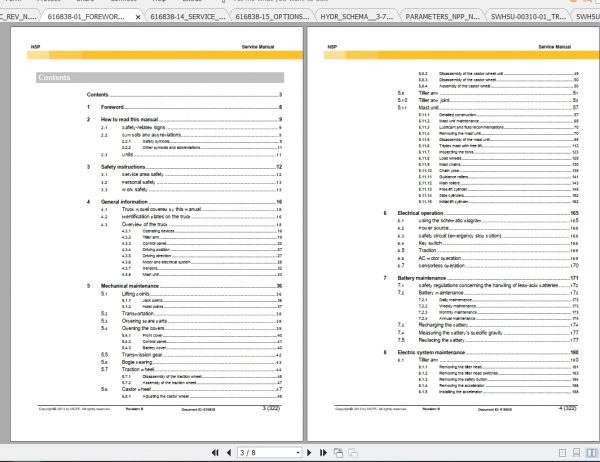This screenshot has width=600, height=462.
Task: Switch to continuous page view
Action: (576, 453)
